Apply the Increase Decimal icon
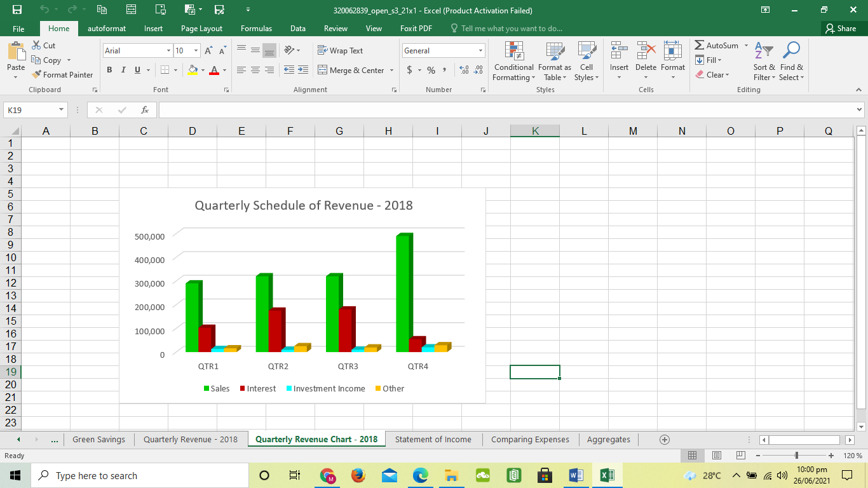The width and height of the screenshot is (868, 488). [463, 71]
